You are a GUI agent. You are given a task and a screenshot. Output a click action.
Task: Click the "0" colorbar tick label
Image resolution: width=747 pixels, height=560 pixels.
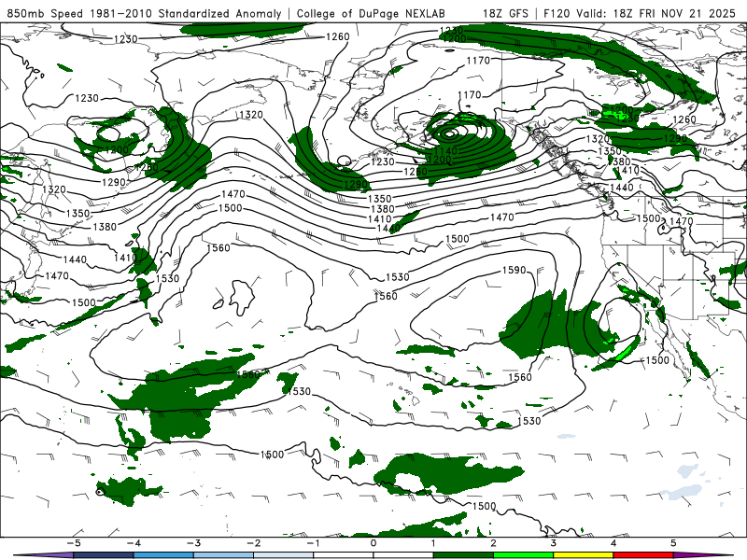pos(373,543)
